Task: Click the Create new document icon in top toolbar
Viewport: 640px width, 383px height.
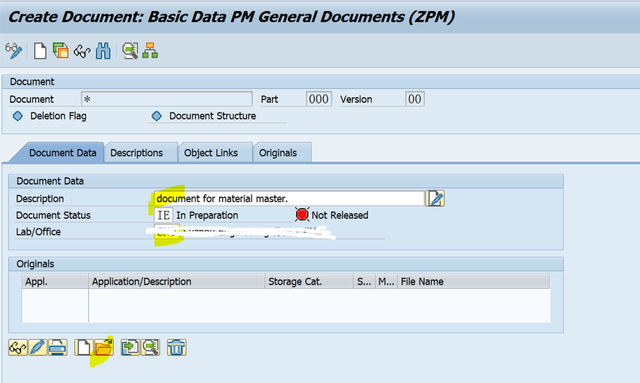Action: coord(40,51)
